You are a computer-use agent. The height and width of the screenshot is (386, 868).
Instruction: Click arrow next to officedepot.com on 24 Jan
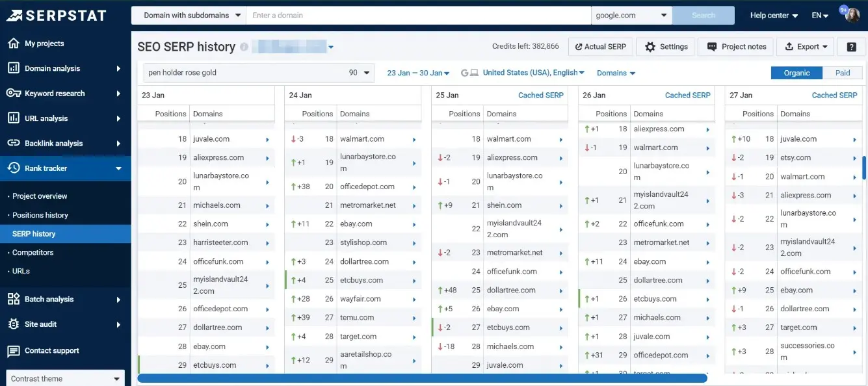pos(414,187)
